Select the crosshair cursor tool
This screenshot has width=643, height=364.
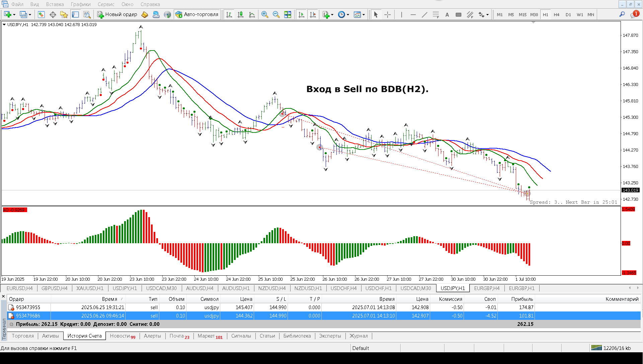click(x=387, y=14)
